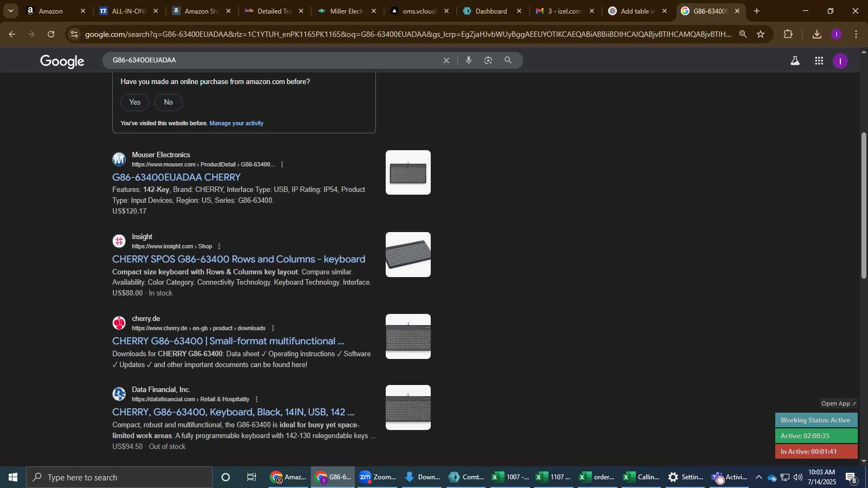Answer No to amazon.com purchase question
The height and width of the screenshot is (488, 868).
pos(168,102)
